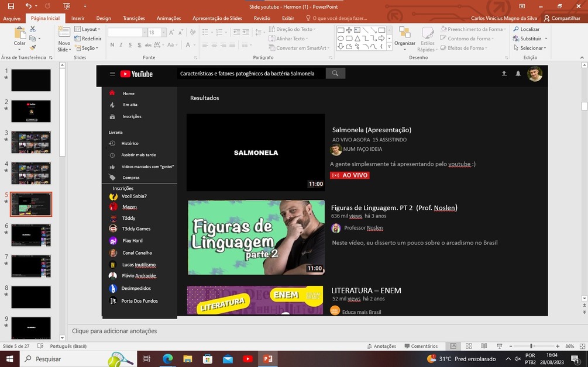Open Direção do Texto dropdown
The height and width of the screenshot is (367, 588).
[292, 29]
